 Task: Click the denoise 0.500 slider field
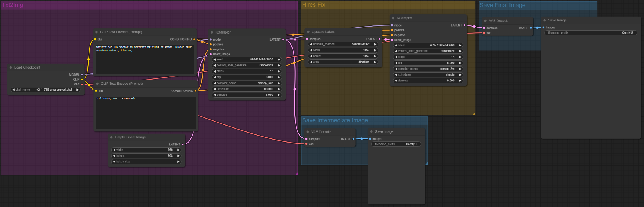(428, 81)
